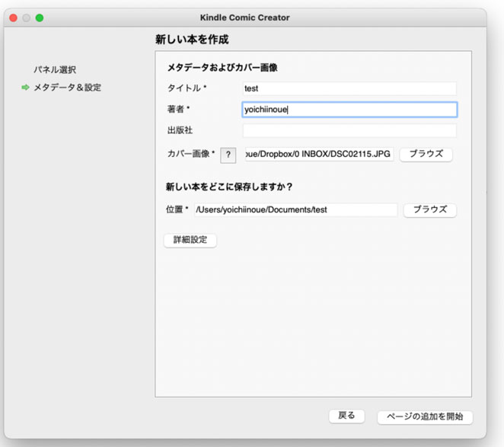Screen dimensions: 504x447
Task: Open the 詳細設定 advanced settings
Action: point(190,240)
